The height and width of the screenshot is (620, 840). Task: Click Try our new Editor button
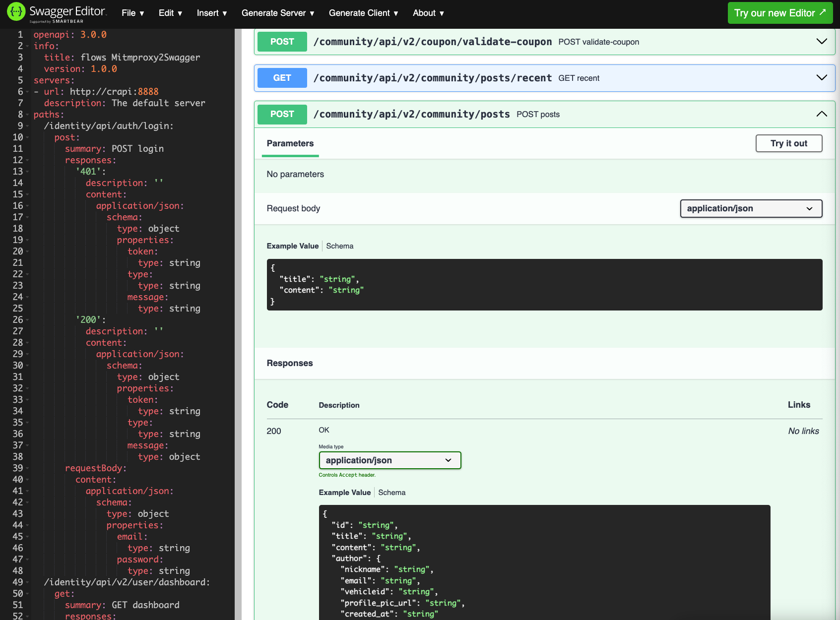(x=780, y=13)
